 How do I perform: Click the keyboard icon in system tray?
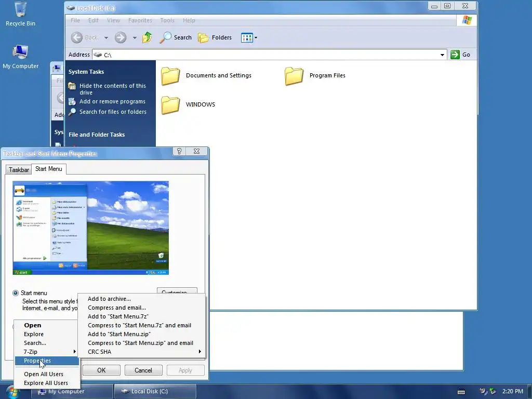tap(461, 392)
